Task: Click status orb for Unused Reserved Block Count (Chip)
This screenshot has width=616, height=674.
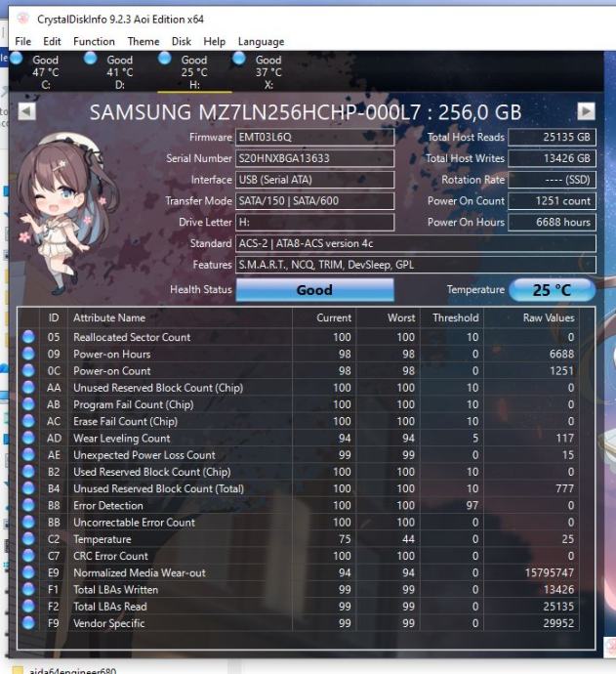Action: tap(28, 387)
